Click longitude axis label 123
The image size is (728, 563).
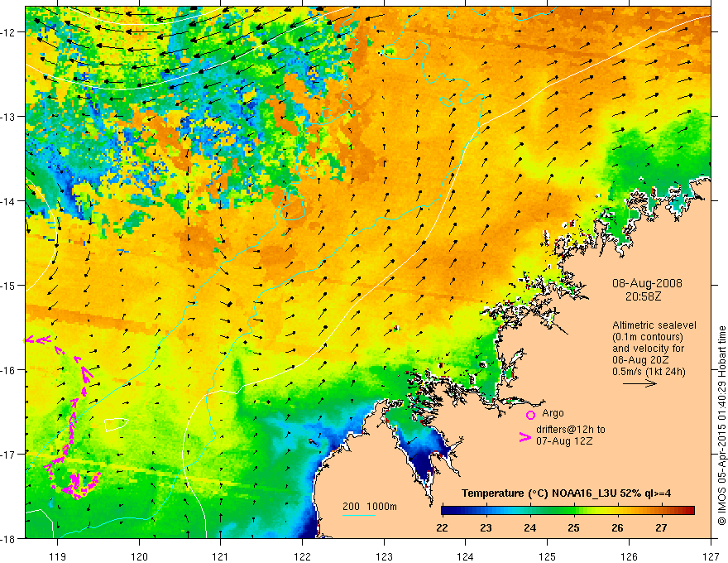click(x=384, y=556)
